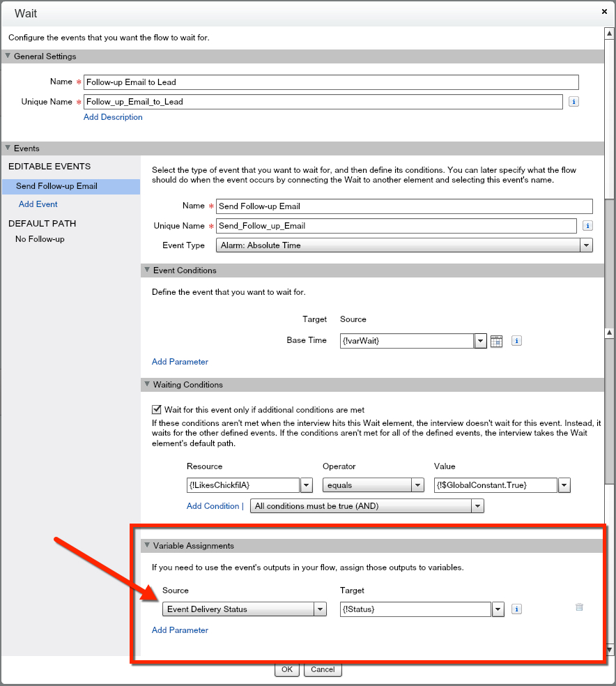
Task: Select the 'Send Follow-up Email' event in sidebar
Action: (56, 186)
